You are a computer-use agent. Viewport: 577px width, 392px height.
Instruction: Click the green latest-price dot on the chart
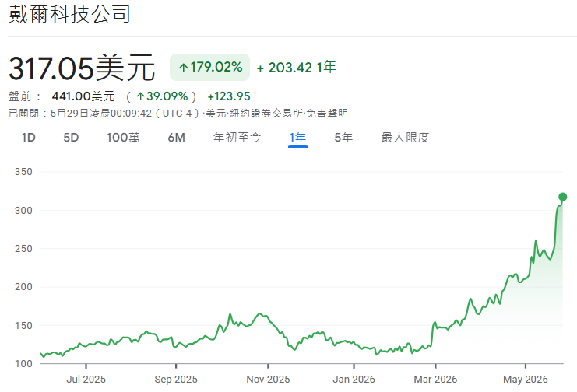[563, 197]
